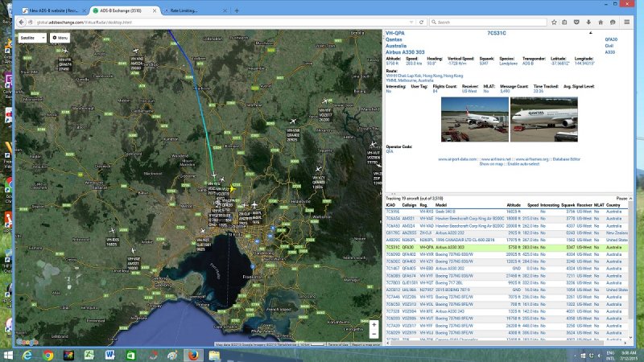
Task: Switch to Rate Limiting tab
Action: 184,10
